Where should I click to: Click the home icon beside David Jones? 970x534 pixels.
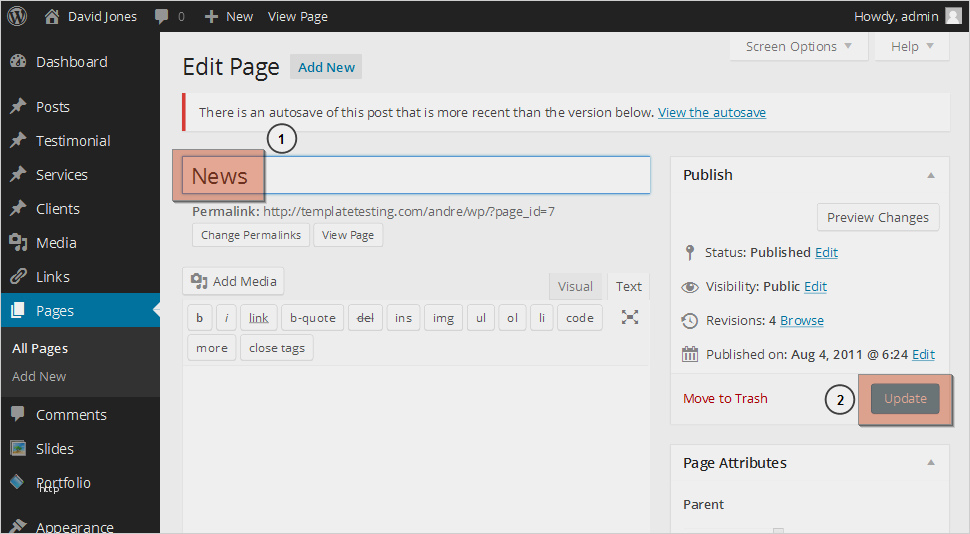point(52,16)
